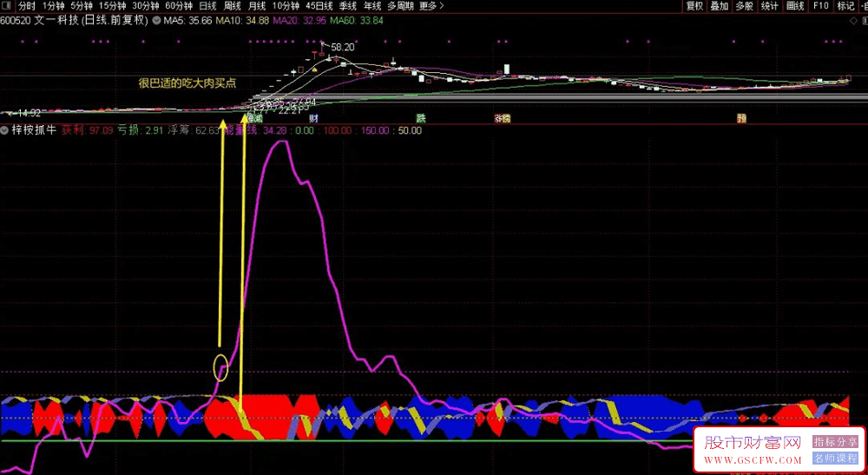Select the 周线 weekly period tab
868x475 pixels.
[x=233, y=5]
